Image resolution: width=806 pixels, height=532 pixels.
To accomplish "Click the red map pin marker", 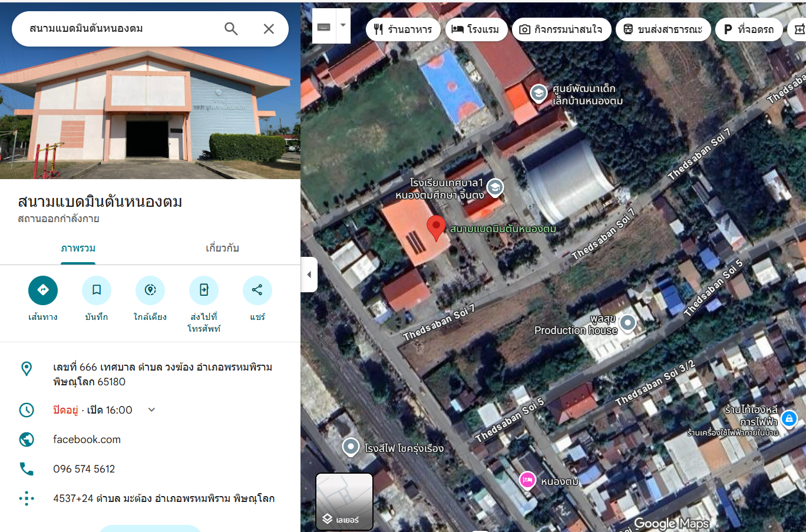I will [436, 227].
